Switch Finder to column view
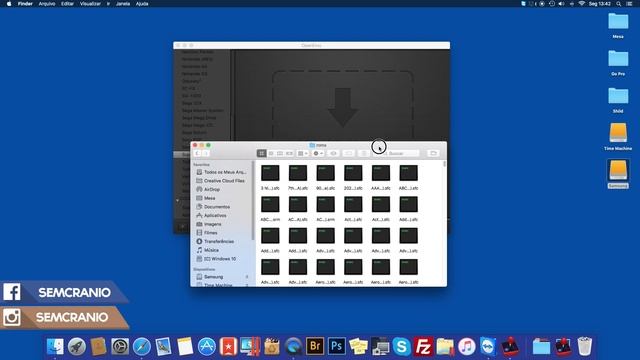The height and width of the screenshot is (360, 640). tap(280, 153)
